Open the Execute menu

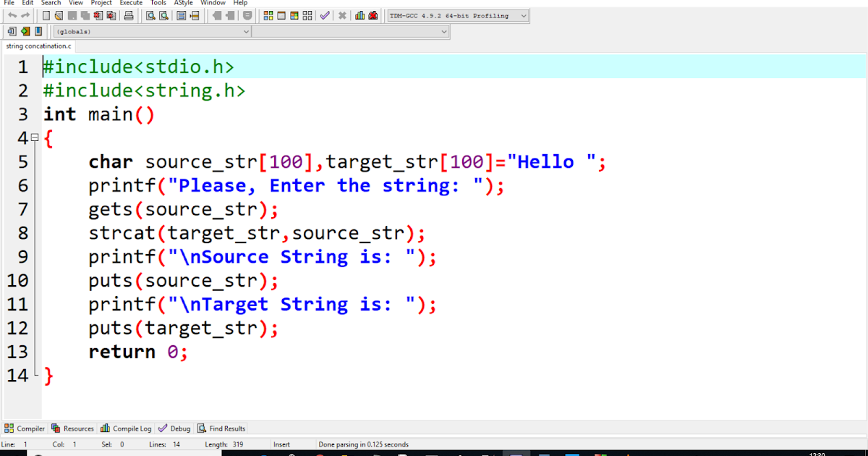tap(130, 3)
